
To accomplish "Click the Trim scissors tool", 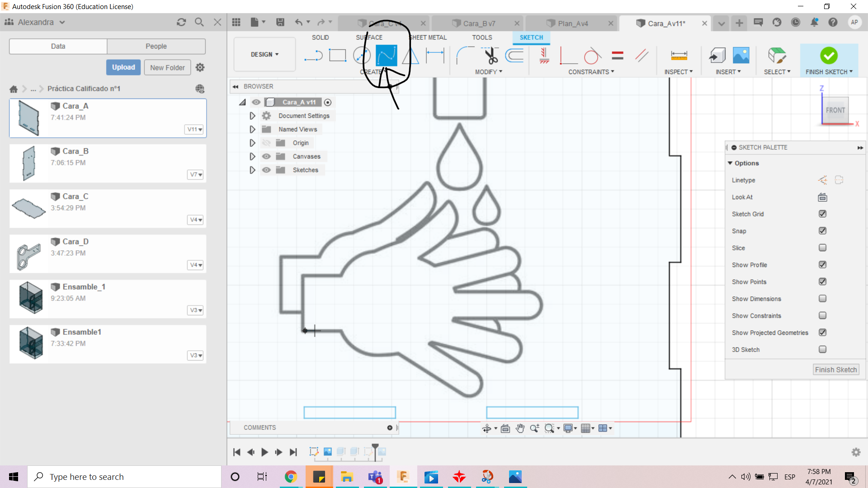I will pyautogui.click(x=491, y=56).
